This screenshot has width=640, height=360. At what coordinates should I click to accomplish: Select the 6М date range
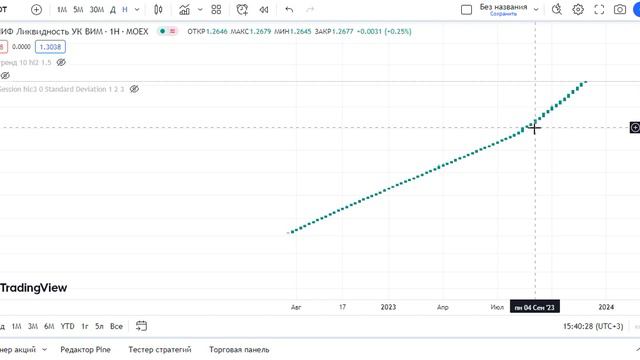pos(49,326)
